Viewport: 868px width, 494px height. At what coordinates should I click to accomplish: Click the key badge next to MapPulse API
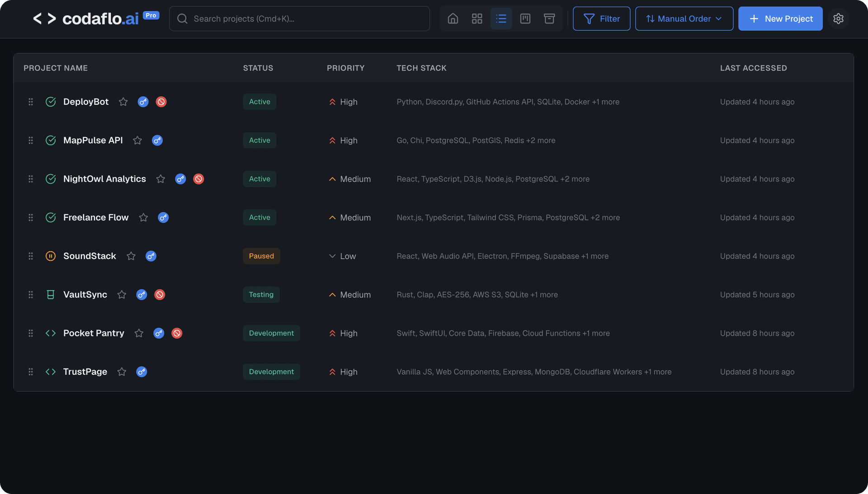click(x=157, y=140)
